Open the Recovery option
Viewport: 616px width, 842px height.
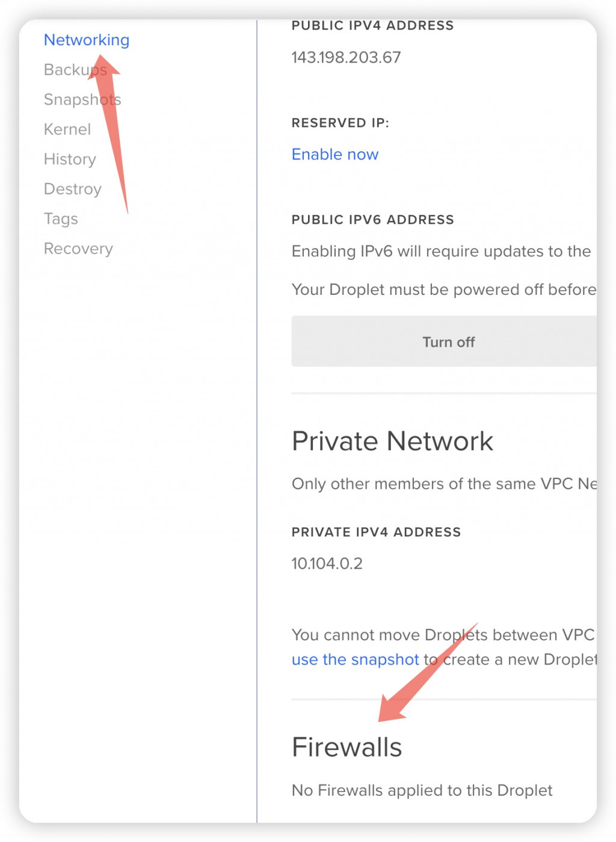pos(78,249)
